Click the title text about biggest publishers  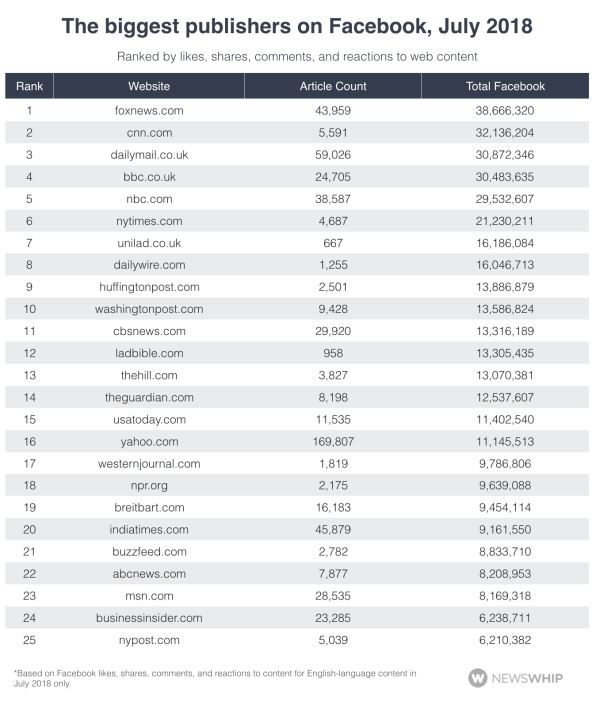click(297, 26)
